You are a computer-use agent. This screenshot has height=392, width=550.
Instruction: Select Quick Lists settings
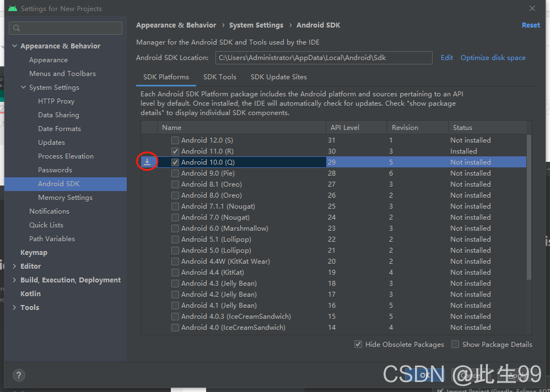pyautogui.click(x=46, y=225)
